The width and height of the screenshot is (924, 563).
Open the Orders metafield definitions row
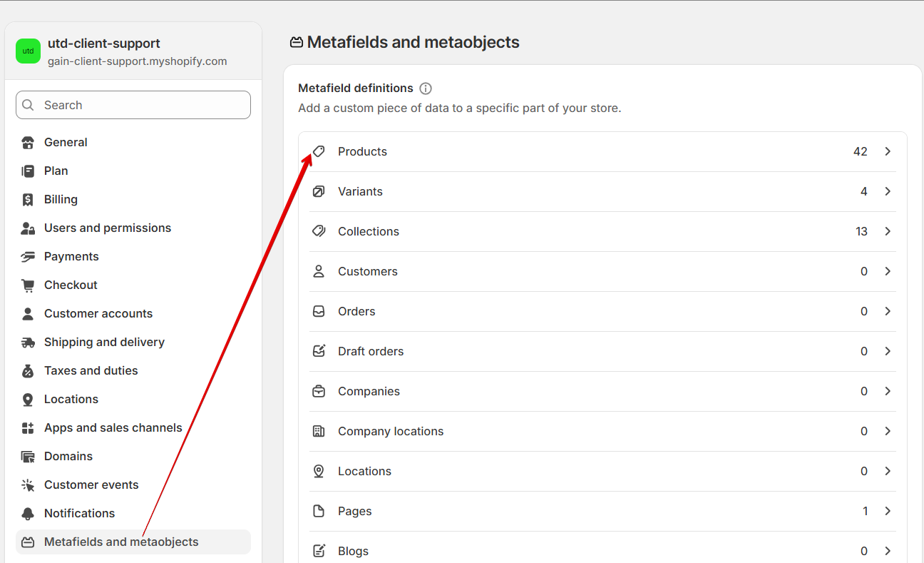coord(602,311)
